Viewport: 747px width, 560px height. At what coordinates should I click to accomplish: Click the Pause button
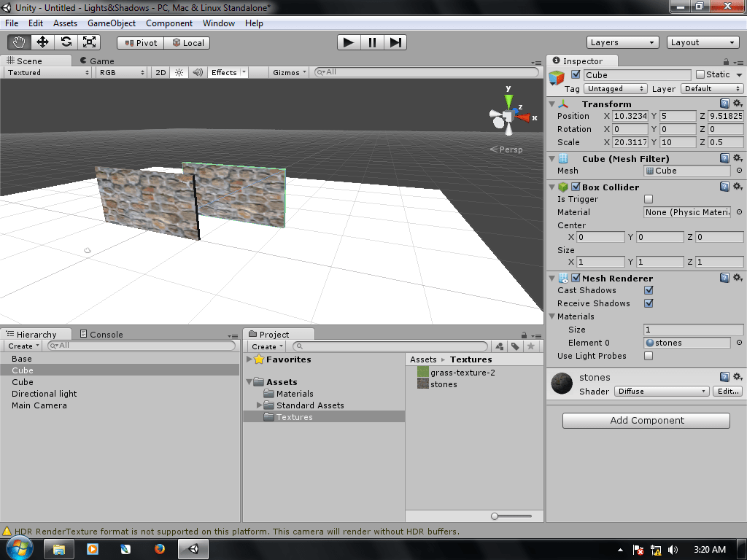pyautogui.click(x=371, y=42)
